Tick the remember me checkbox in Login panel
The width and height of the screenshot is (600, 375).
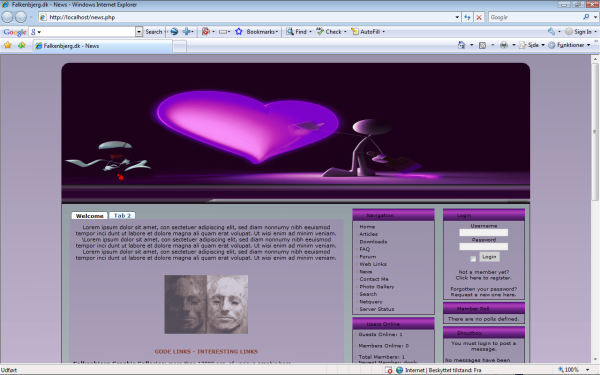coord(473,259)
